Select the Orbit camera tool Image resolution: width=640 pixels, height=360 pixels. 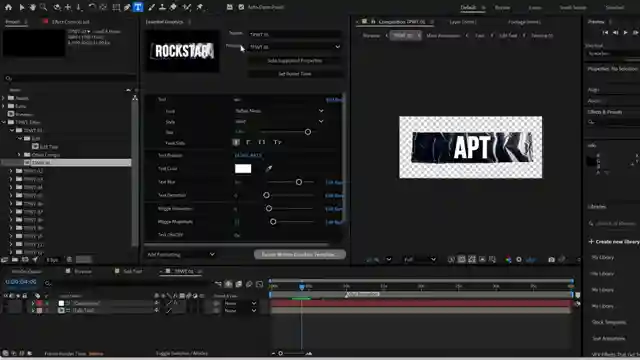pyautogui.click(x=57, y=7)
